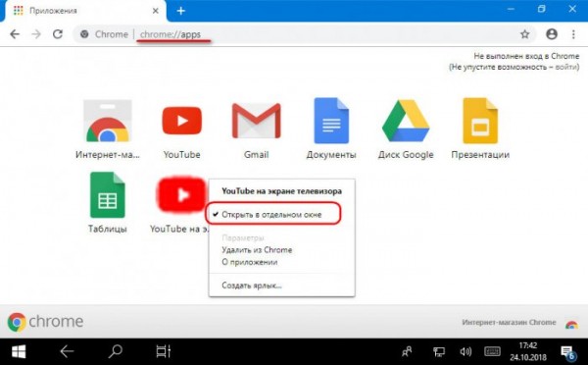The image size is (588, 365).
Task: Click the Chrome Web Store footer icon
Action: [571, 324]
